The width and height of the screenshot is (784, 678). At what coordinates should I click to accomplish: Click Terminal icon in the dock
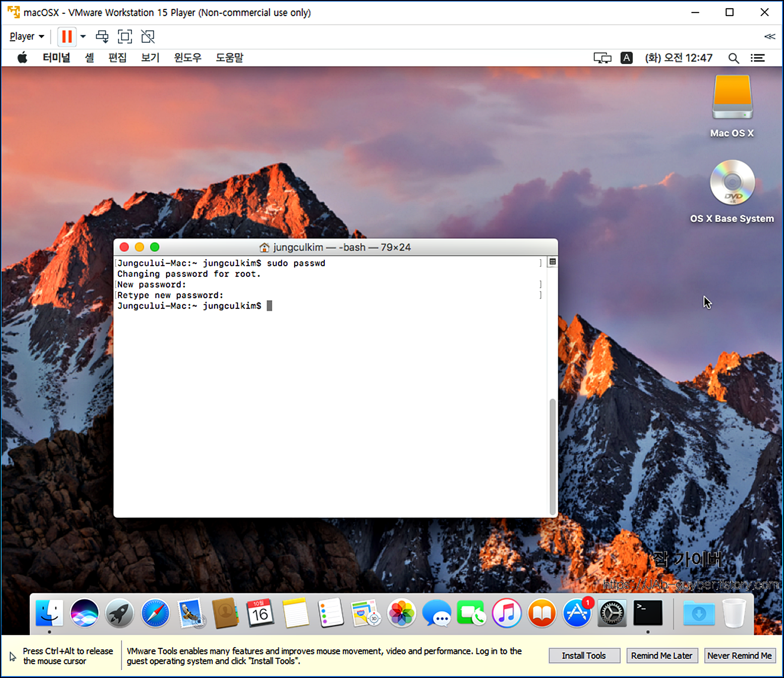648,613
